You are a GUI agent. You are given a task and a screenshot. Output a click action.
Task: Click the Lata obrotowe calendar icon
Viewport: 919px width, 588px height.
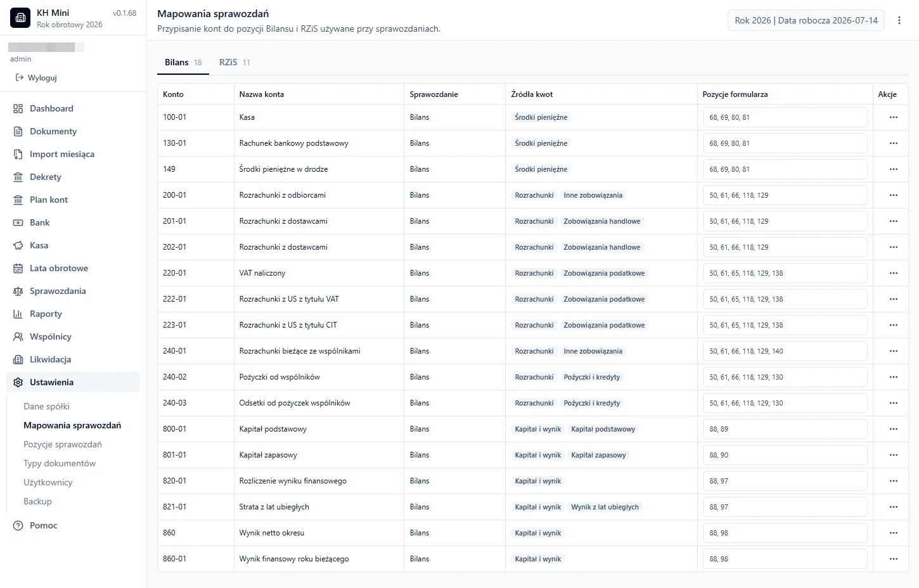tap(18, 268)
